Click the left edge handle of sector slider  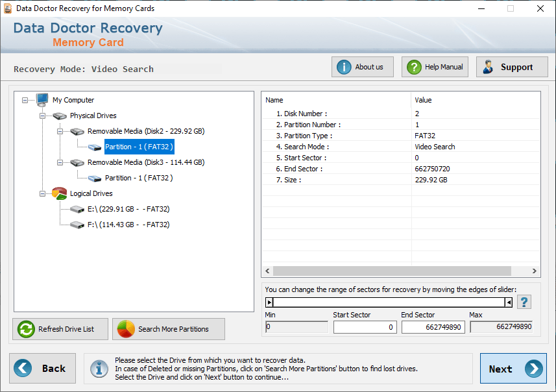(269, 302)
